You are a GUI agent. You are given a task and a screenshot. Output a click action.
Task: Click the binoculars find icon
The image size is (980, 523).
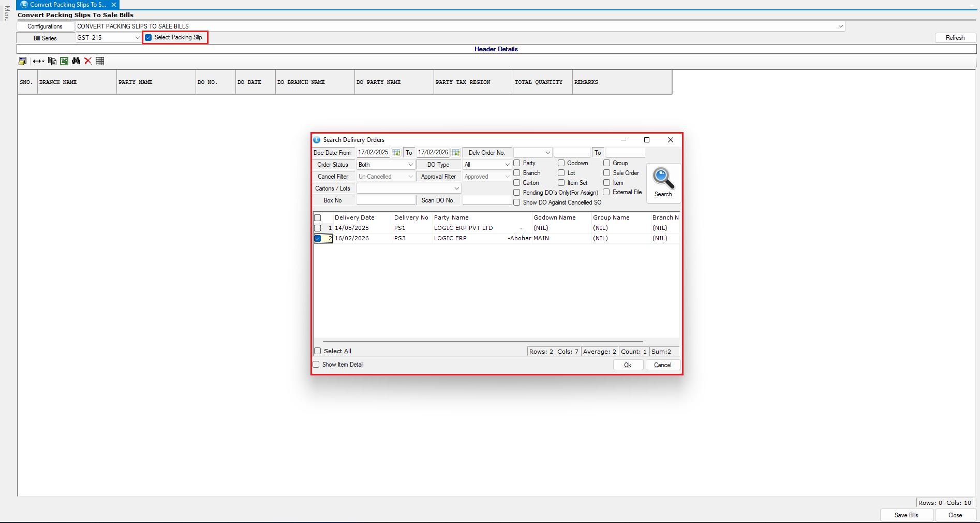click(76, 61)
